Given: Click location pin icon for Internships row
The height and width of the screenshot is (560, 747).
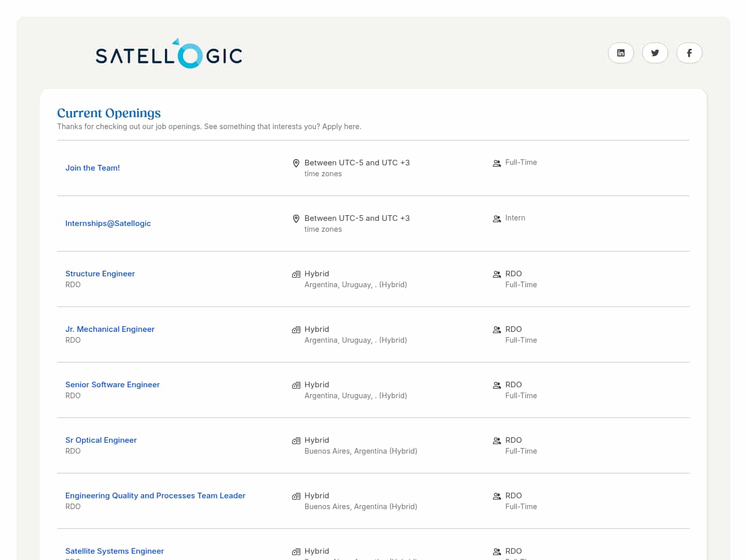Looking at the screenshot, I should pos(296,219).
